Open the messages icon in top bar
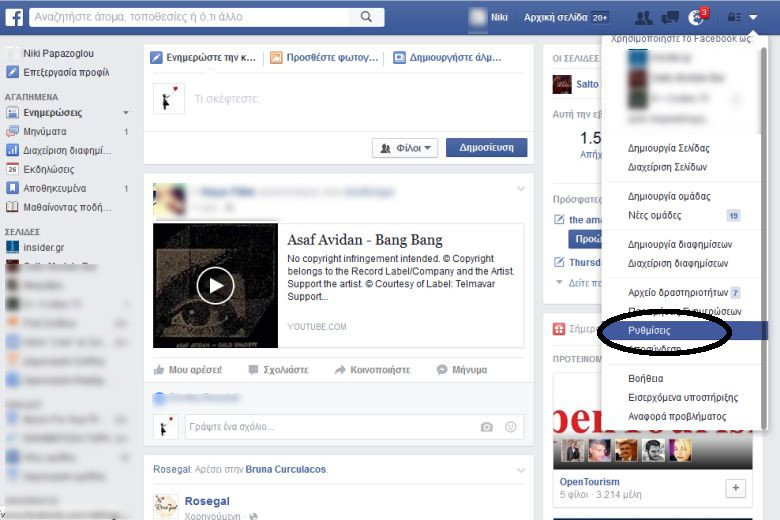The height and width of the screenshot is (520, 780). 670,18
